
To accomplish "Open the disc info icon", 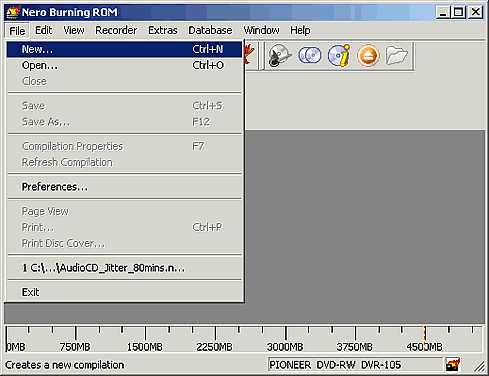I will (339, 55).
